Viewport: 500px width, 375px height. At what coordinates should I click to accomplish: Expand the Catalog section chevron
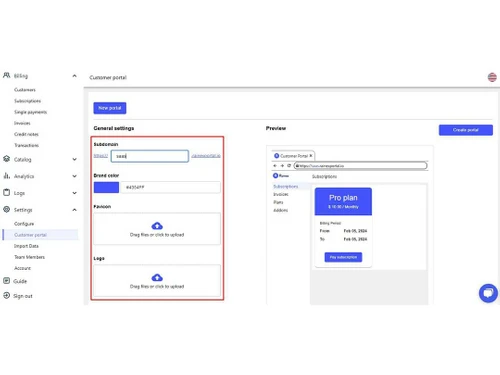coord(74,159)
